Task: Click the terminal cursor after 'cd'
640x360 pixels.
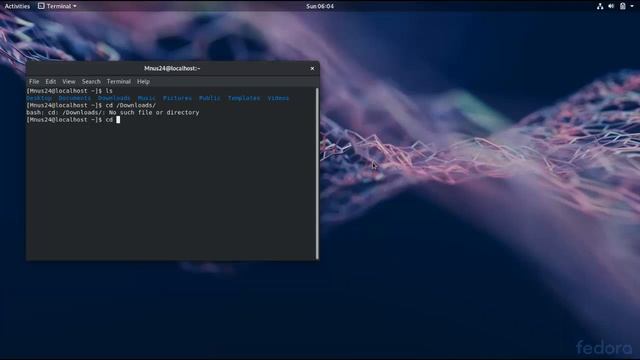Action: click(118, 120)
